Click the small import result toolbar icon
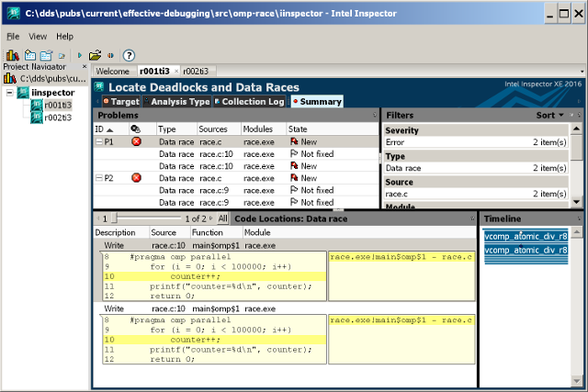The width and height of the screenshot is (588, 392). click(62, 56)
